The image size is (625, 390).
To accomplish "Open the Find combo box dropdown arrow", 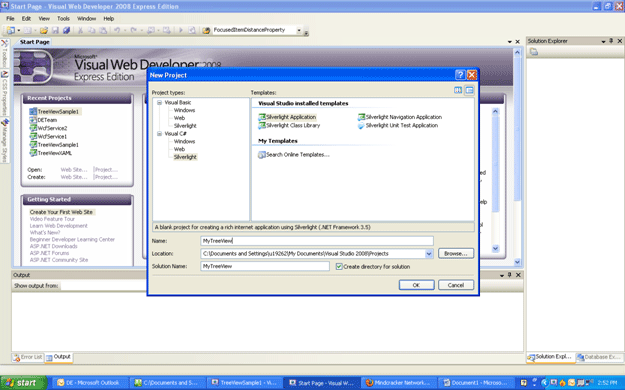I will click(x=299, y=30).
